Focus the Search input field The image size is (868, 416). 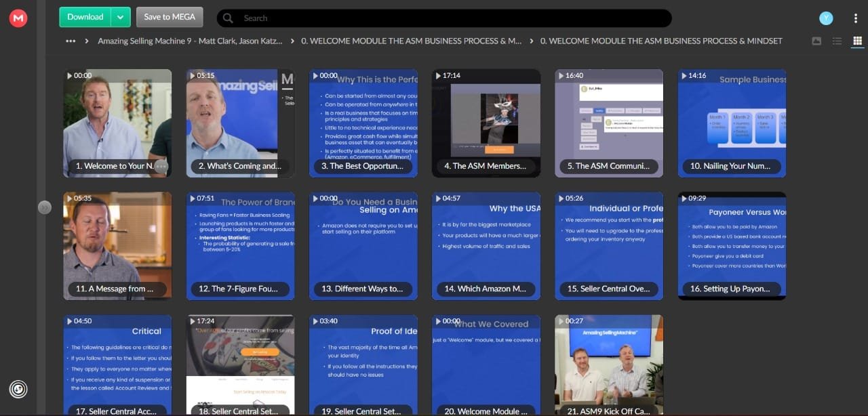(x=444, y=18)
